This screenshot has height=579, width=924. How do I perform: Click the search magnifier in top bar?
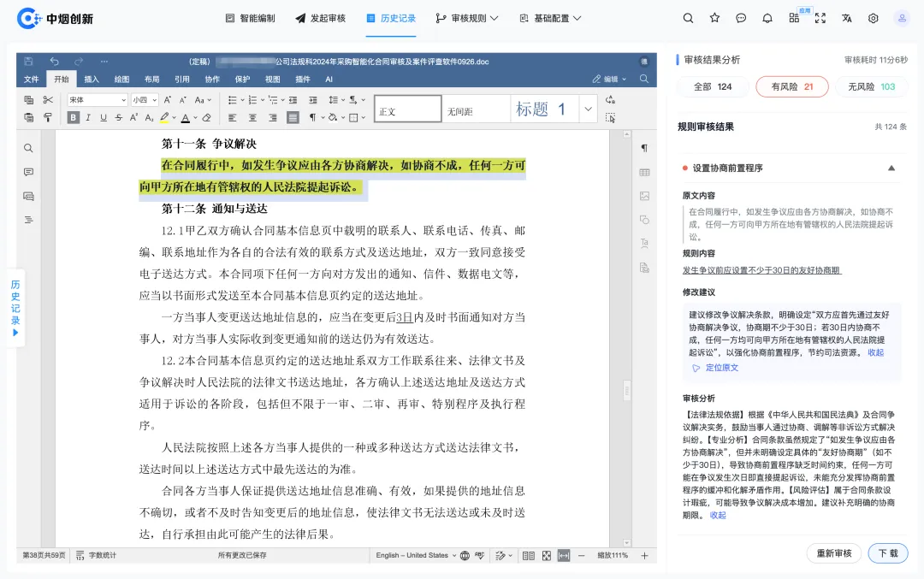(x=688, y=18)
